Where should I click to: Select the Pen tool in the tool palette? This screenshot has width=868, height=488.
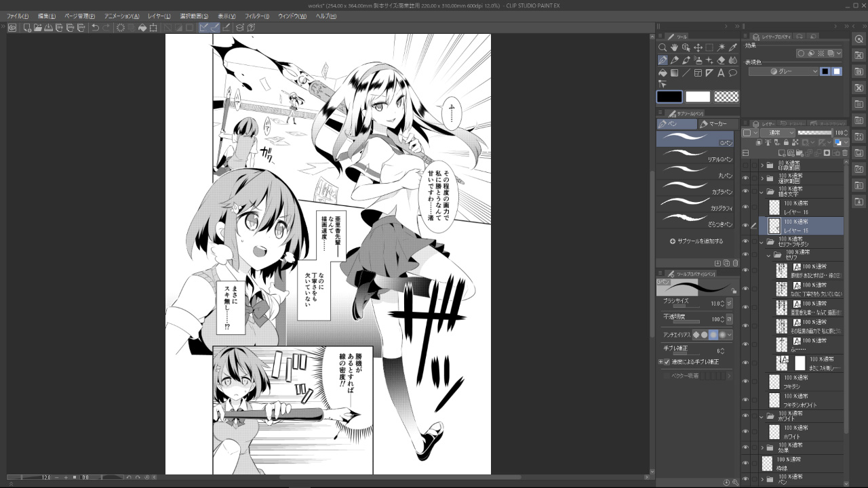pos(663,60)
